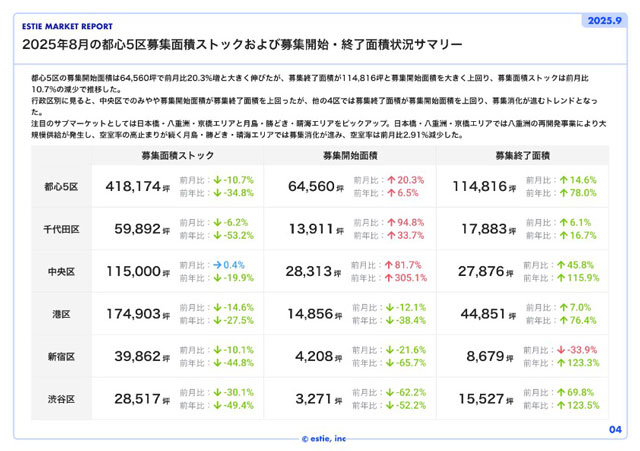
Task: Click the page number 04
Action: coord(615,428)
